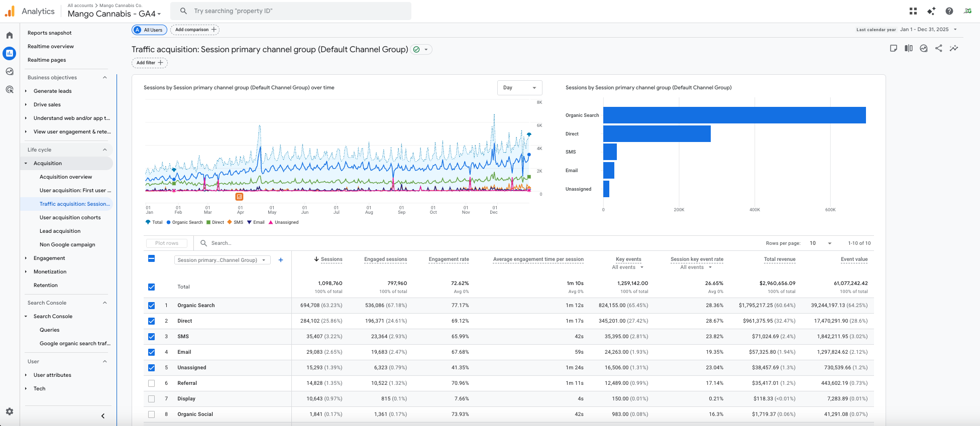Expand the Engagement tree item
The image size is (980, 426).
coord(26,258)
